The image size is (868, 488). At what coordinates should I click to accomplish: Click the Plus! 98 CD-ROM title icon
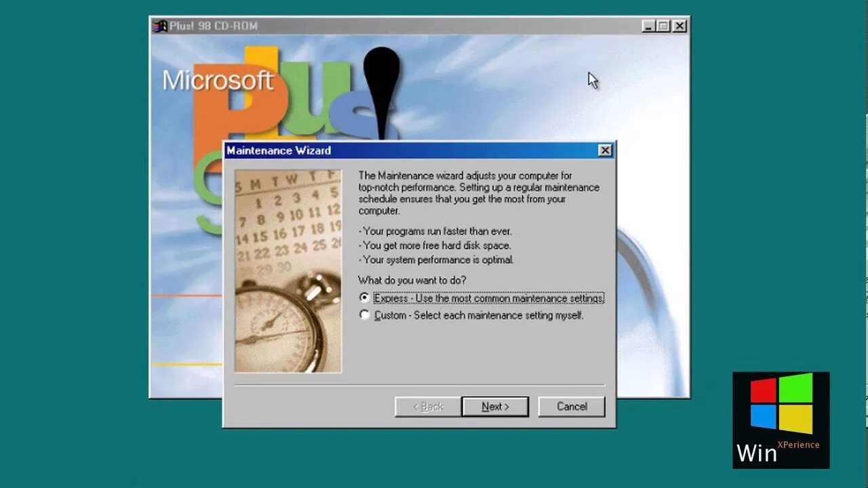(159, 26)
